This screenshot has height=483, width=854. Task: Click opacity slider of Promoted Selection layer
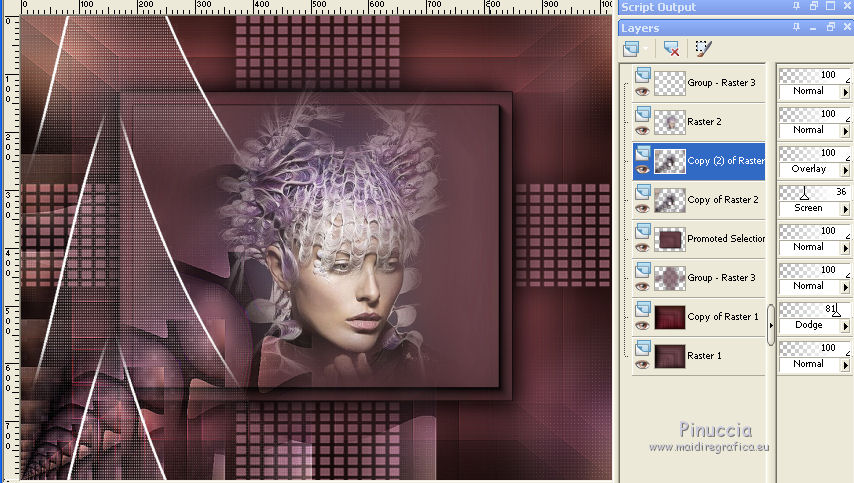[x=814, y=231]
